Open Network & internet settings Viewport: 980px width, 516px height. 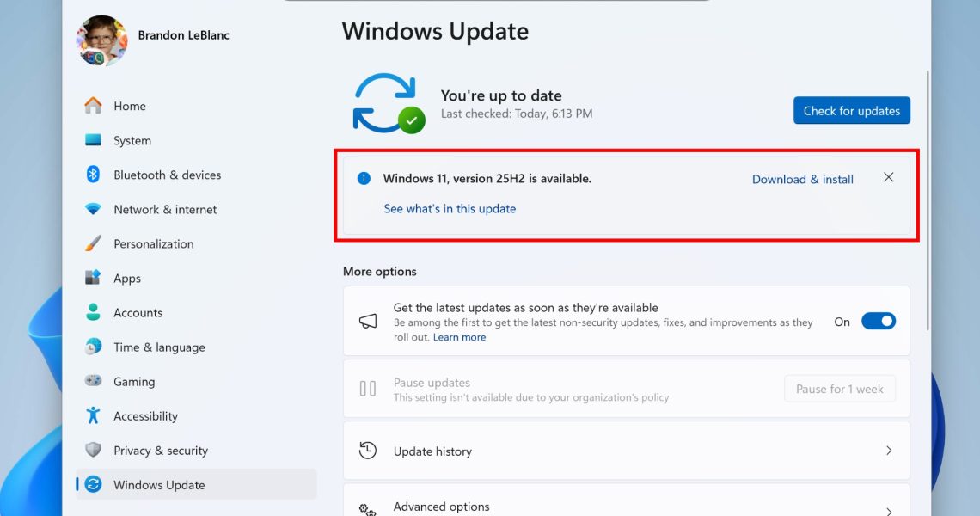coord(196,209)
